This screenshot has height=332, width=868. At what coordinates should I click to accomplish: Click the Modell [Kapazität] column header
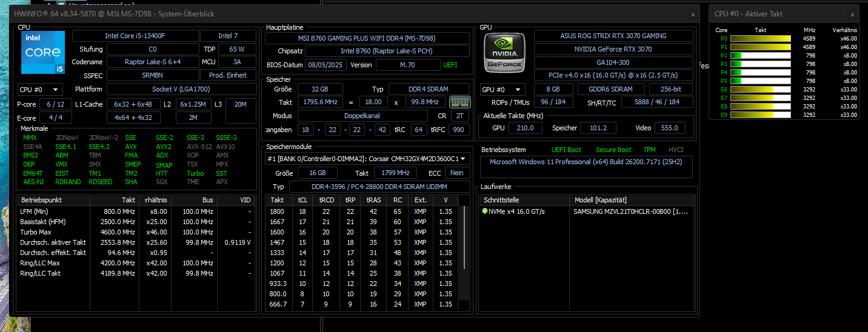coord(632,200)
